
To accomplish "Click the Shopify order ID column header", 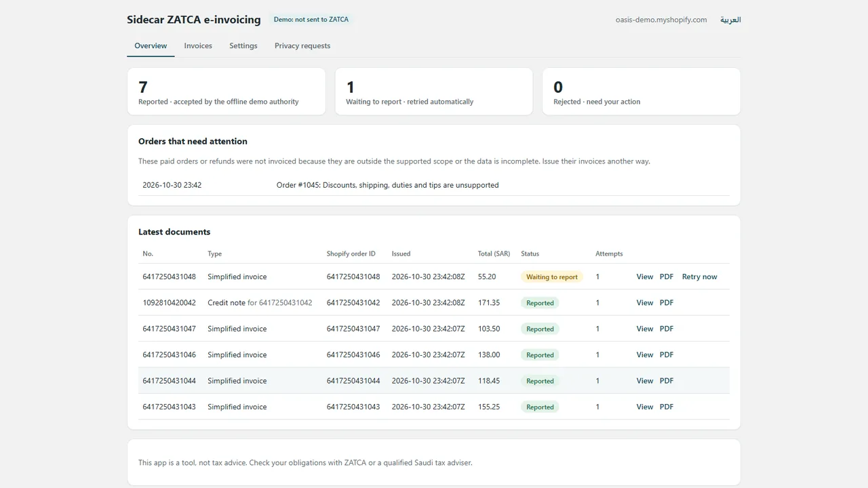I will click(351, 253).
